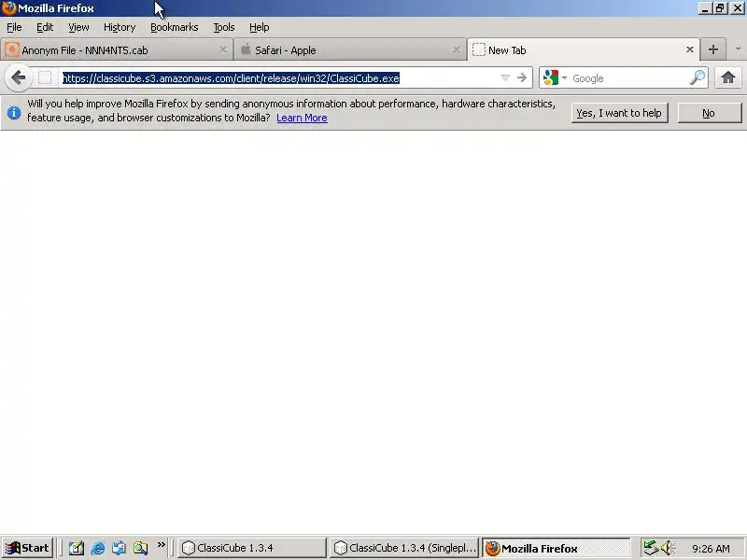Select the New Tab tab
747x560 pixels.
[x=584, y=50]
